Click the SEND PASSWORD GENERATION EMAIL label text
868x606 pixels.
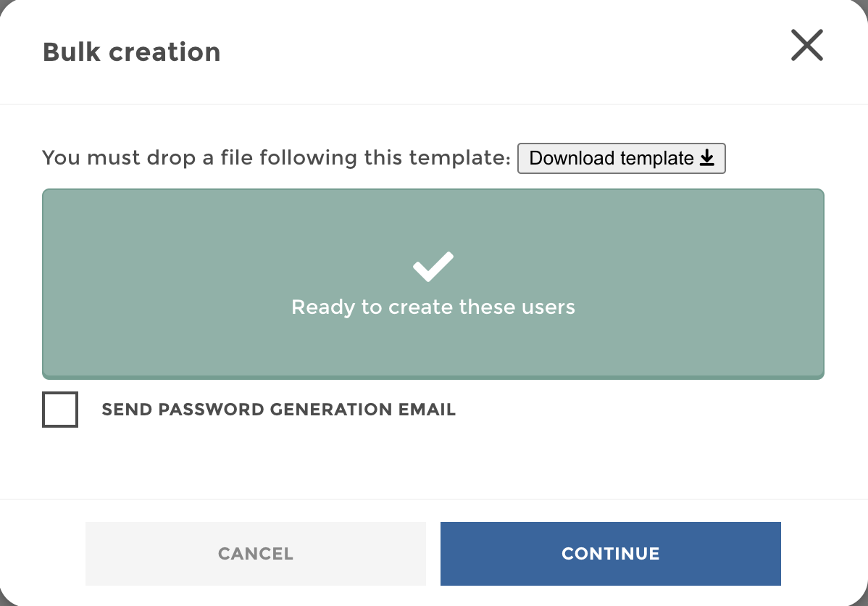coord(278,409)
